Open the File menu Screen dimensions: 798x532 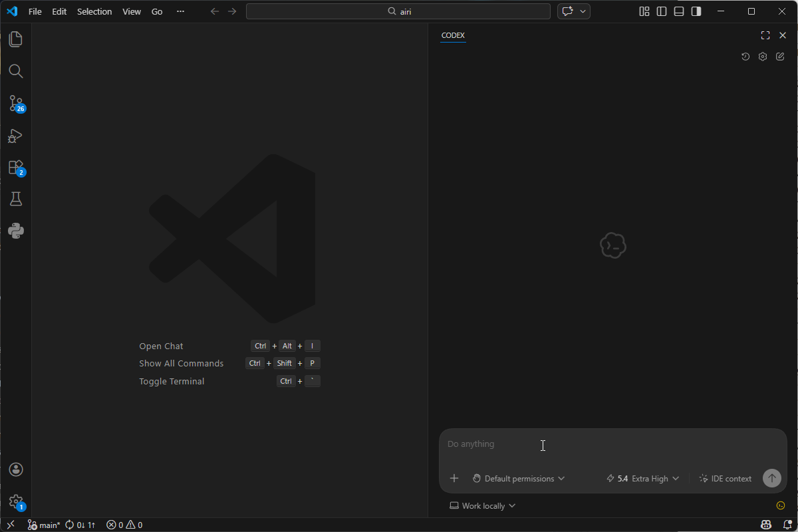(35, 11)
